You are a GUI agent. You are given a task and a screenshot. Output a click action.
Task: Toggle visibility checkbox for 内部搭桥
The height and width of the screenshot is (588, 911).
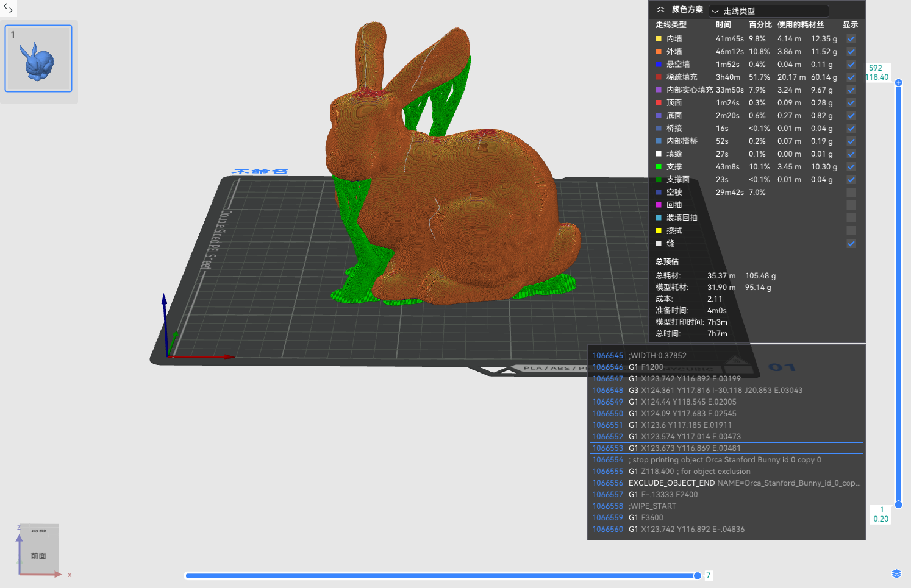coord(851,141)
